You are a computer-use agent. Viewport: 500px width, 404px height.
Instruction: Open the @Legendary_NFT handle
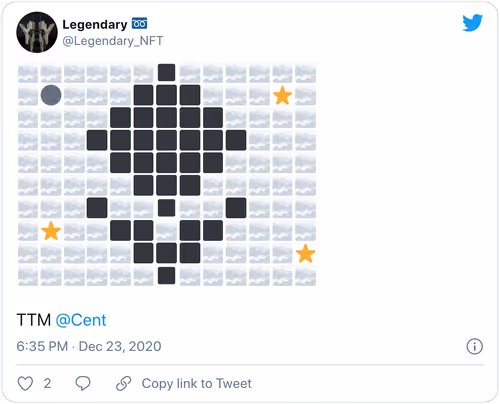[x=113, y=41]
